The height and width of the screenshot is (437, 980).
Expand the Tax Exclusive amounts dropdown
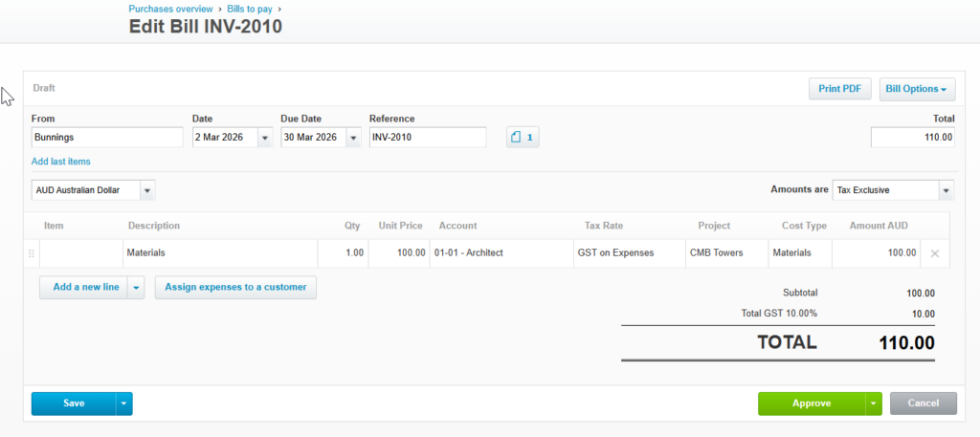coord(946,190)
